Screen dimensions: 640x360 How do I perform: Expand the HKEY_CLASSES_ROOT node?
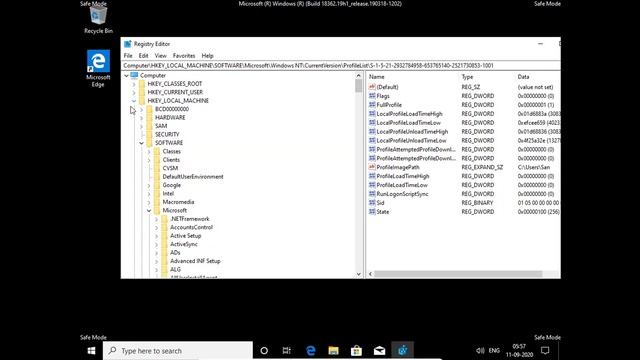tap(134, 84)
